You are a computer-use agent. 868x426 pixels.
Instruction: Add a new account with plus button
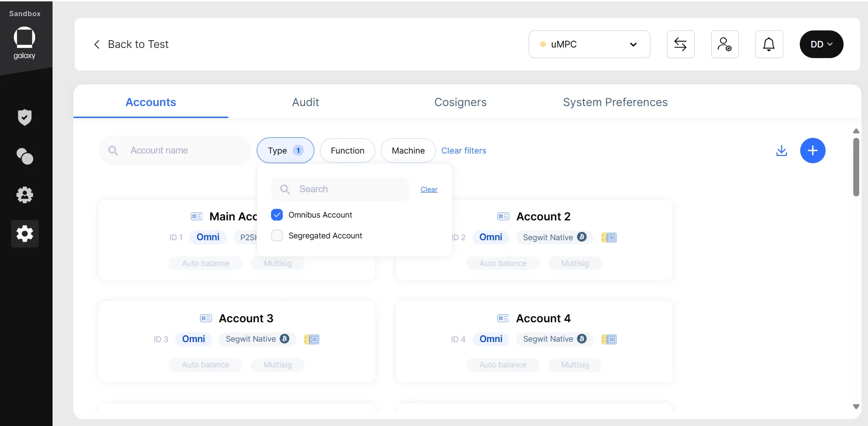click(x=813, y=150)
